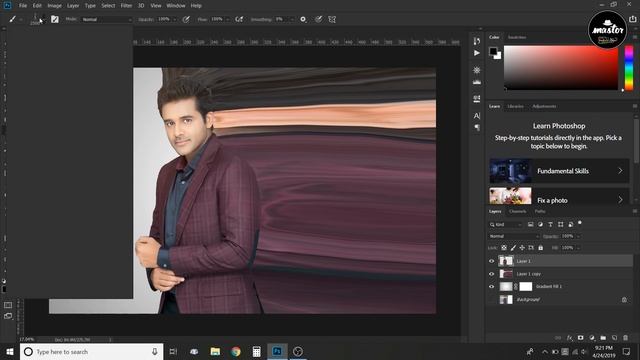Pick a color in the red color field
The width and height of the screenshot is (640, 360).
(x=561, y=68)
